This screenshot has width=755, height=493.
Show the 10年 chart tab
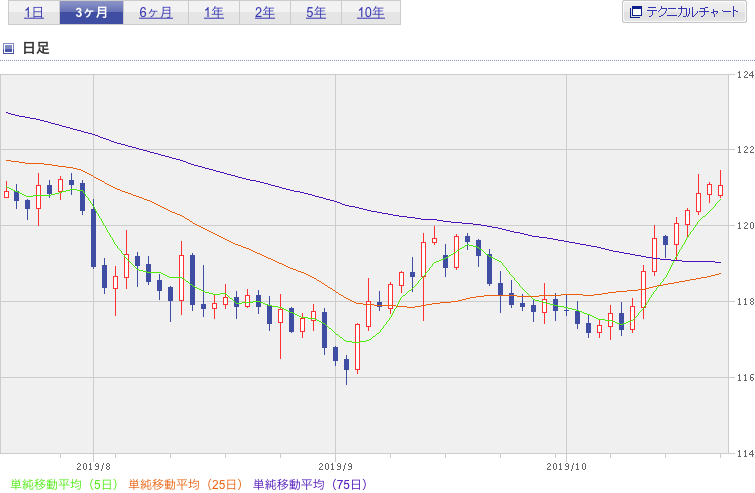click(371, 12)
